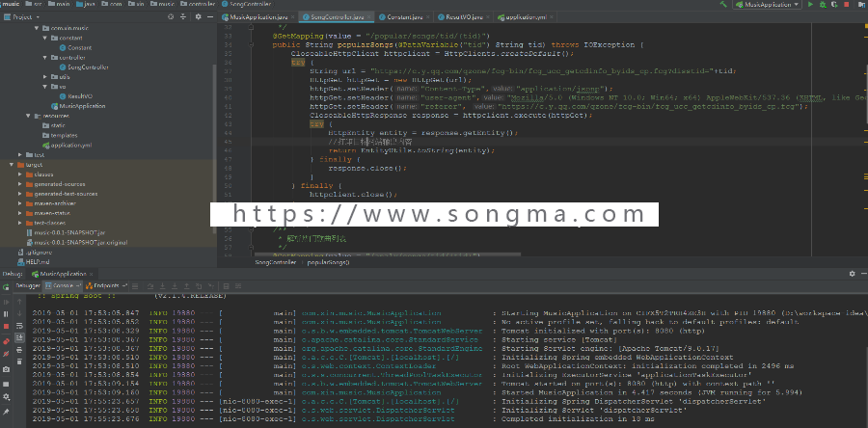Start debugging with the bug icon
Image resolution: width=868 pixels, height=428 pixels.
pos(823,5)
